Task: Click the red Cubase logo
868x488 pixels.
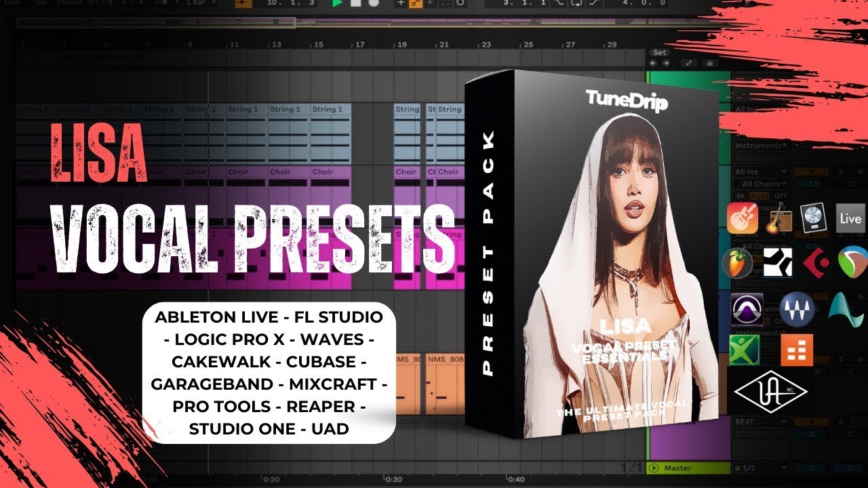Action: [814, 262]
